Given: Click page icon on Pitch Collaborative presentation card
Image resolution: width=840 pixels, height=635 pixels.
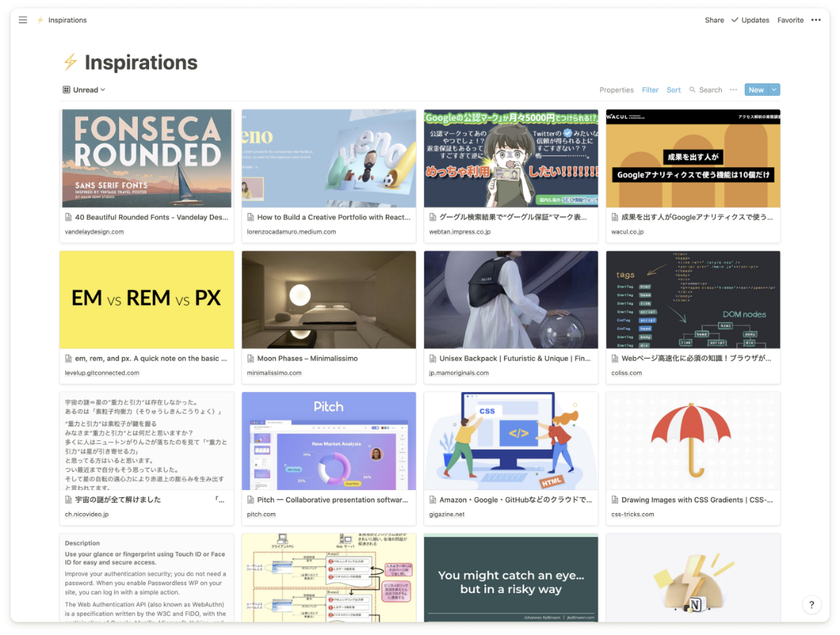Looking at the screenshot, I should coord(251,500).
